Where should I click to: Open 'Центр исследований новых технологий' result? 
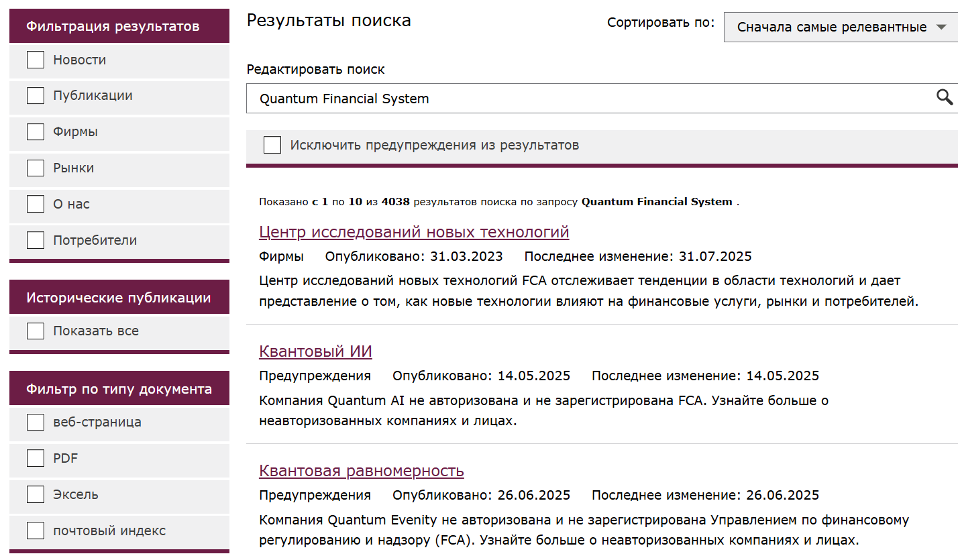[414, 231]
